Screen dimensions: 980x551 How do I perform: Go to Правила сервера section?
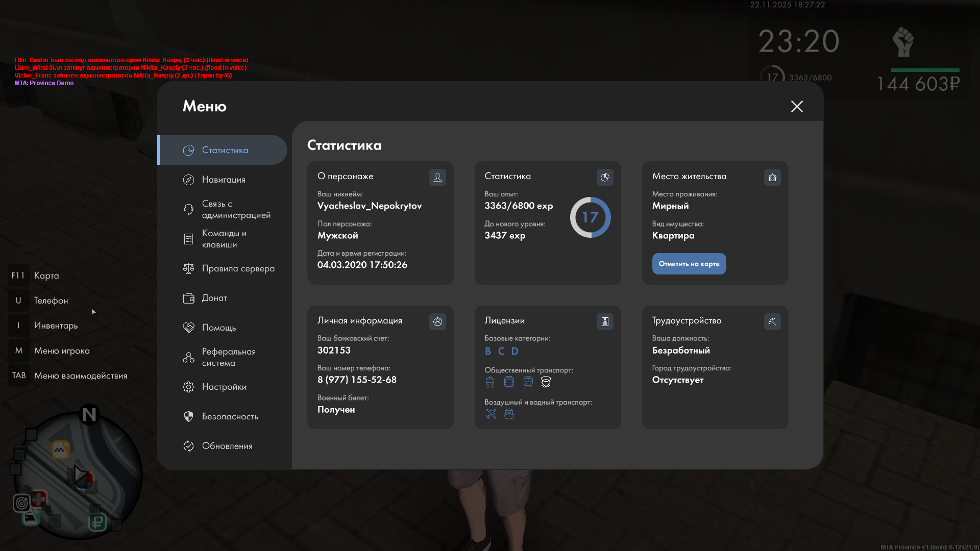coord(238,268)
